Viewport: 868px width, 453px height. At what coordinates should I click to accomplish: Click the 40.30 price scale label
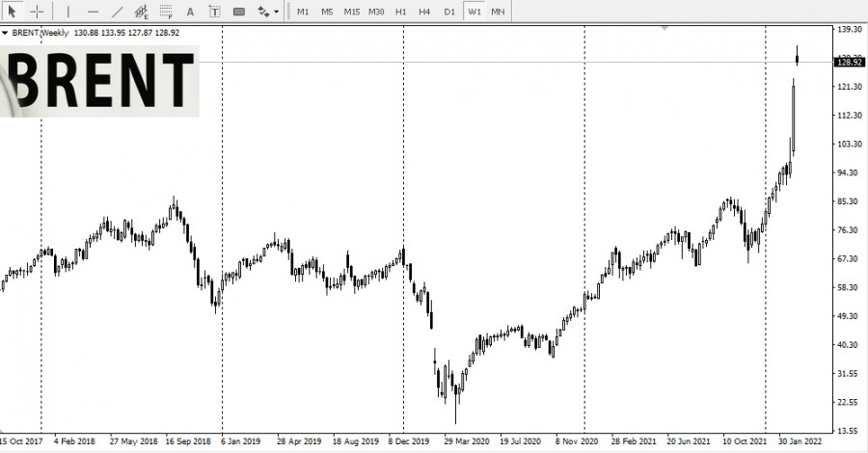(x=850, y=345)
